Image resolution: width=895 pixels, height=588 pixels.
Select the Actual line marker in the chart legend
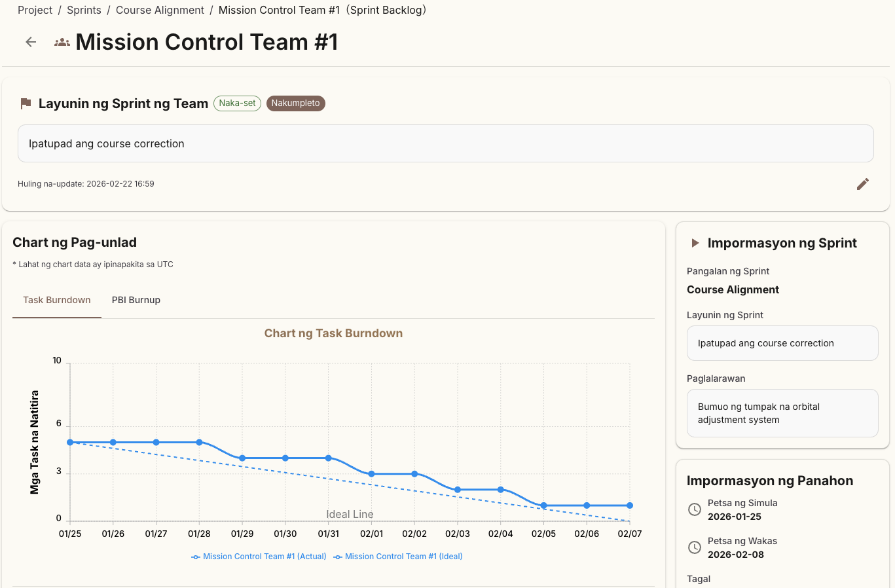[x=194, y=556]
